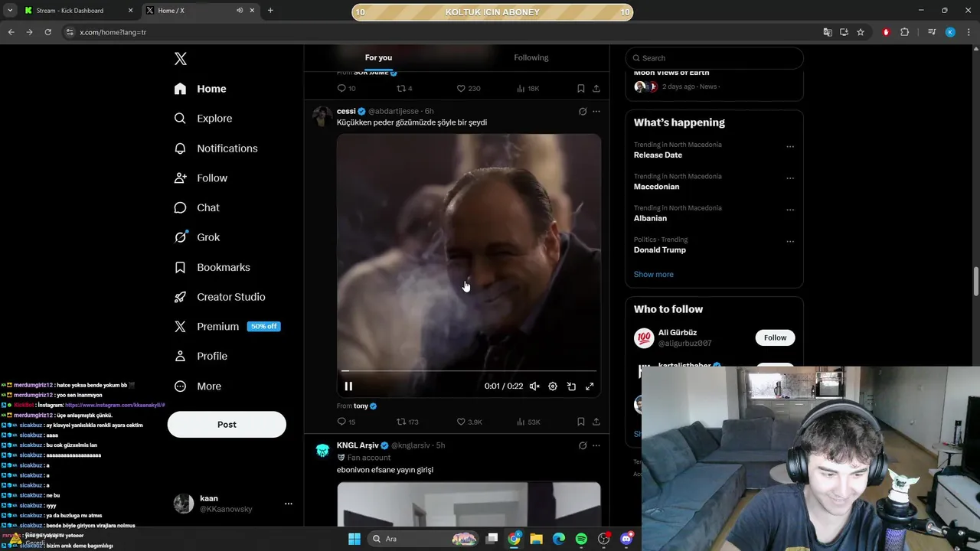Seek on the video progress bar

[x=469, y=371]
